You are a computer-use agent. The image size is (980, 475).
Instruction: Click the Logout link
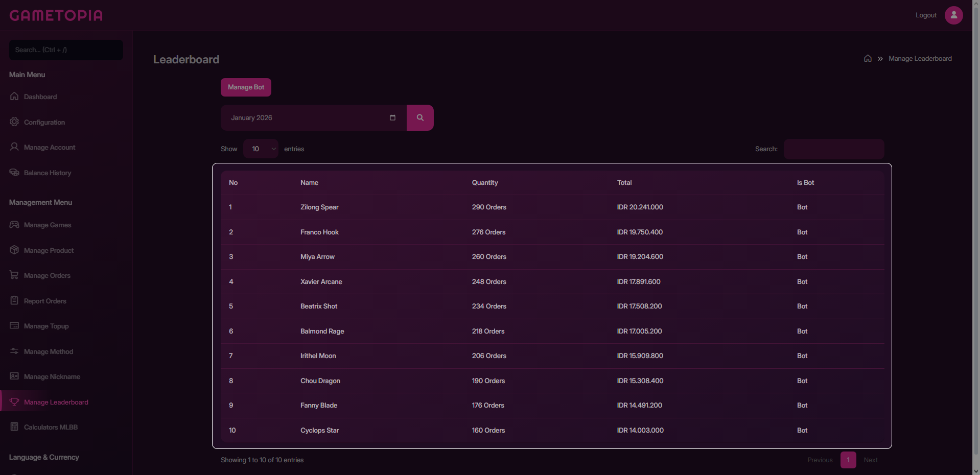926,15
